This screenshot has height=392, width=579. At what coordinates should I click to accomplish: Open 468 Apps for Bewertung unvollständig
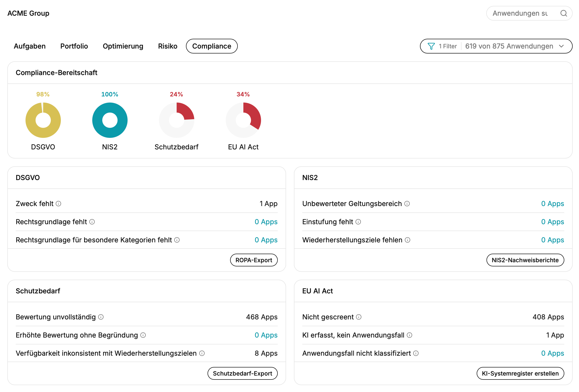pos(262,317)
